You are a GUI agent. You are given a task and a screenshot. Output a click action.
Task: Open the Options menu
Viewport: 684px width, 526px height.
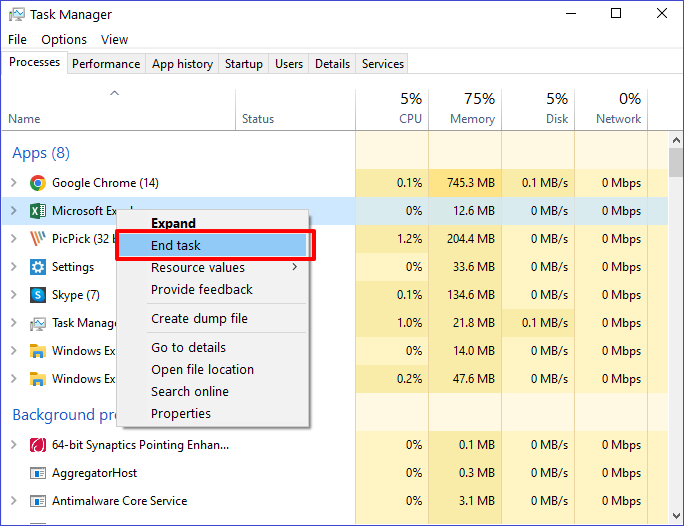(x=64, y=40)
